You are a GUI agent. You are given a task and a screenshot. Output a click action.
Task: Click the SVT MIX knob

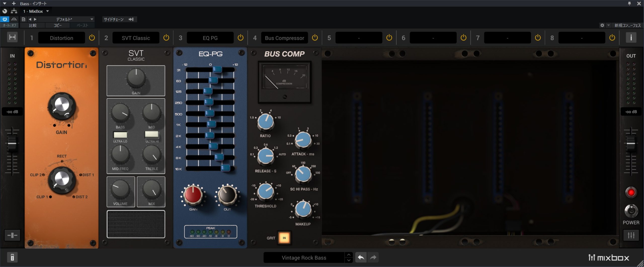pos(152,189)
